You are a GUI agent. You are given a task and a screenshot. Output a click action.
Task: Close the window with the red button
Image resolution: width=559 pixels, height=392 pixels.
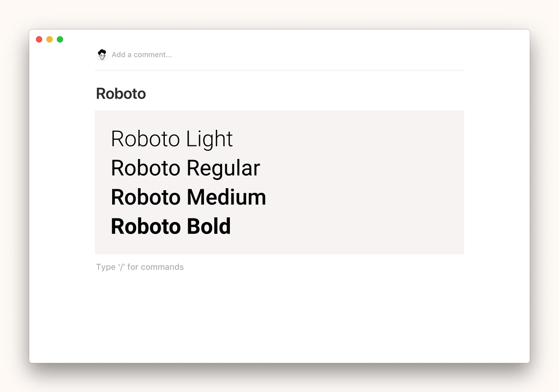click(x=39, y=39)
